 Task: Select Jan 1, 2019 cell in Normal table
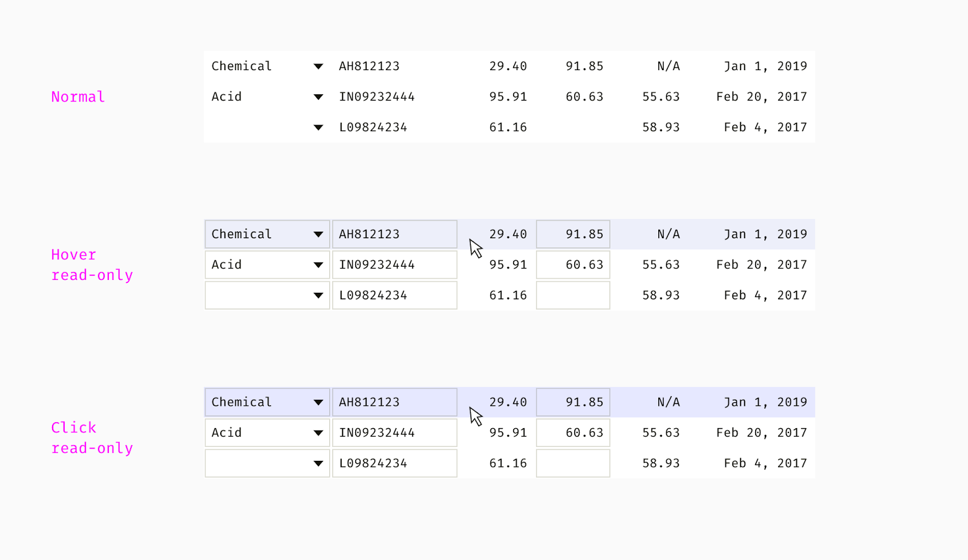765,67
